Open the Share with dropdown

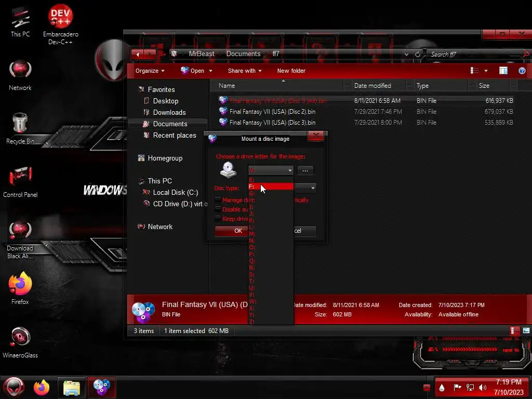point(245,71)
